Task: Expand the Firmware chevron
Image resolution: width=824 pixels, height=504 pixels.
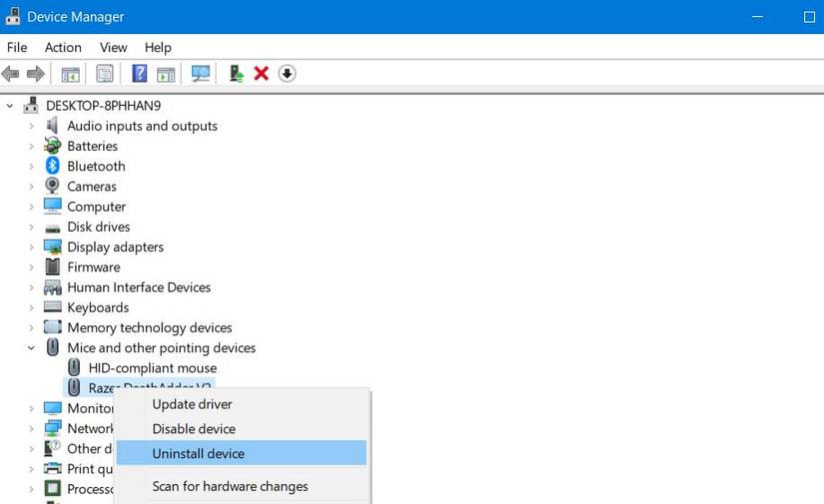Action: click(32, 267)
